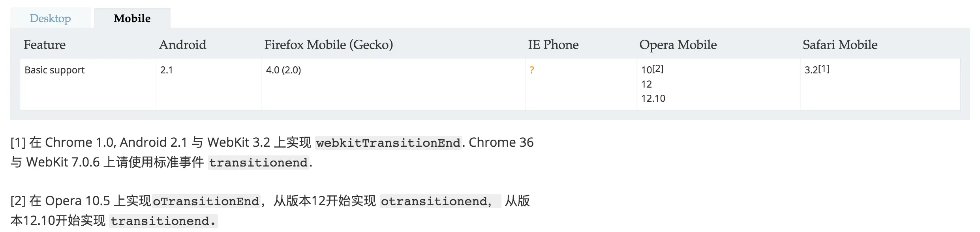Click the oTransitionEnd code snippet
Viewport: 980px width, 232px height.
[x=206, y=201]
